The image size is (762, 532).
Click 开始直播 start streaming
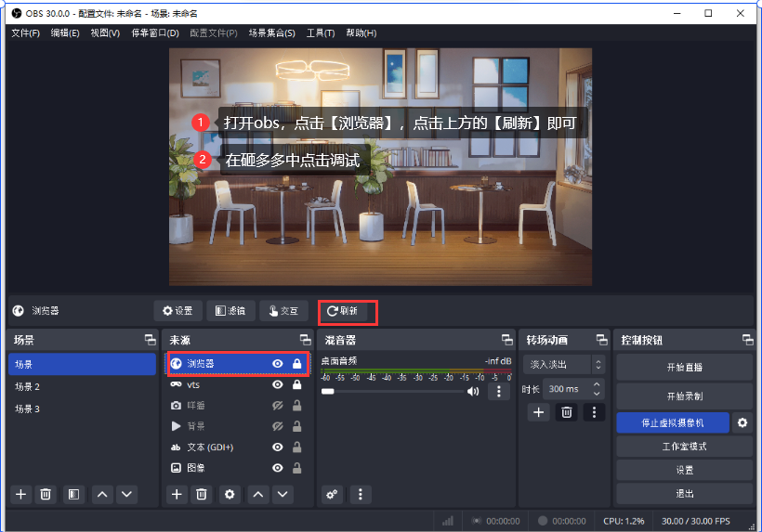tap(684, 368)
